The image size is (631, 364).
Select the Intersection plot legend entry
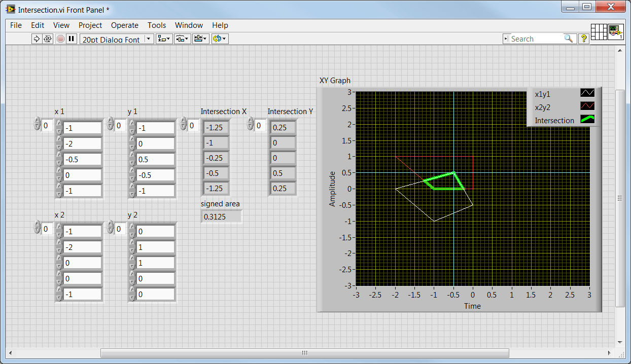[554, 120]
